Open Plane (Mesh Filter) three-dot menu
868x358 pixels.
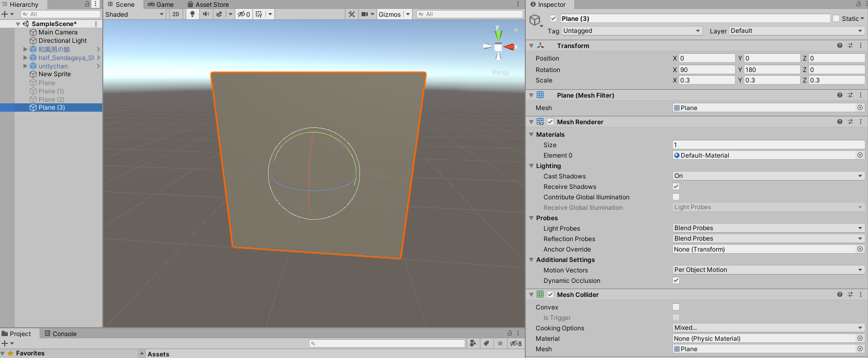click(861, 95)
